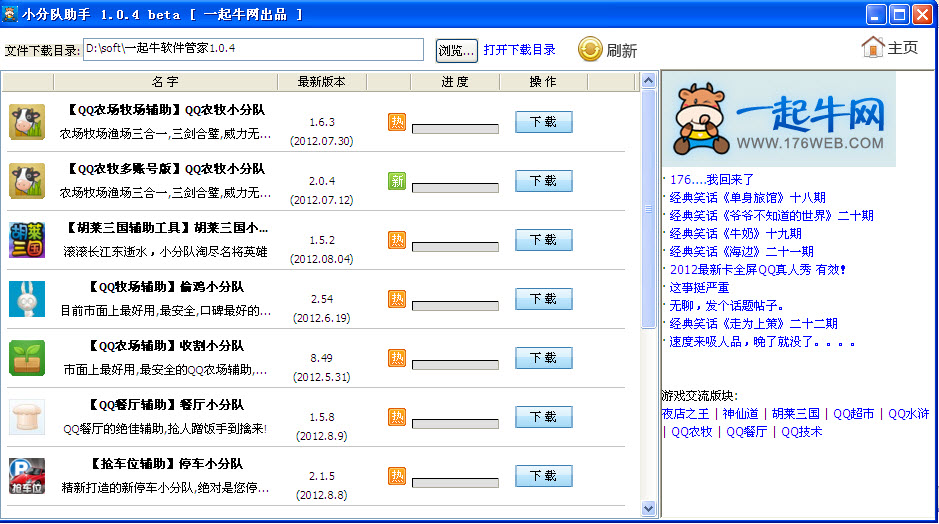
Task: Minimize the 小分队助手 window
Action: (x=876, y=14)
